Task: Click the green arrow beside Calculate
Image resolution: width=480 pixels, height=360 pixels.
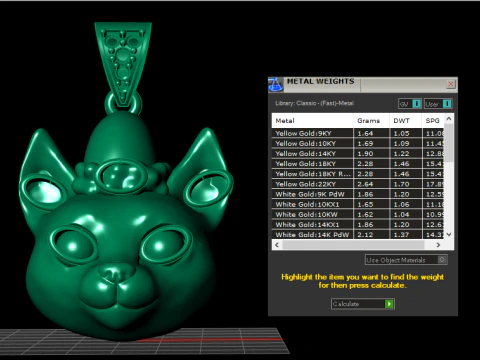Action: click(389, 304)
